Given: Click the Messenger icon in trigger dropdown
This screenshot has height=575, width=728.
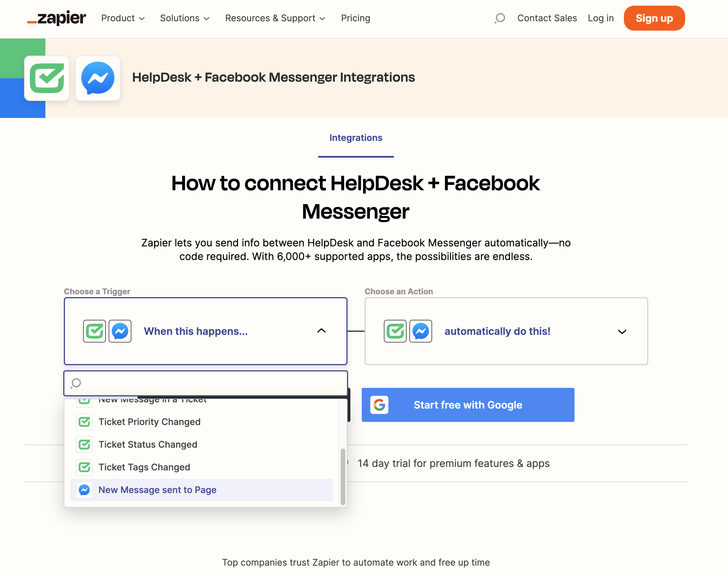Looking at the screenshot, I should (x=85, y=489).
